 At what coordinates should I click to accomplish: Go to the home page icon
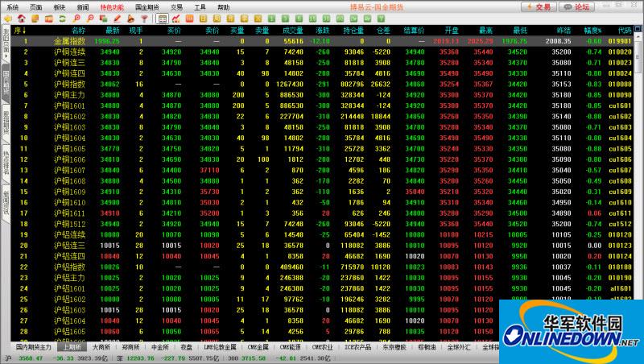(22, 19)
